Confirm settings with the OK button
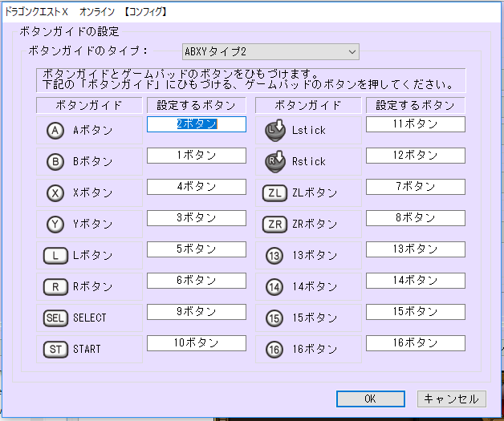 tap(371, 399)
